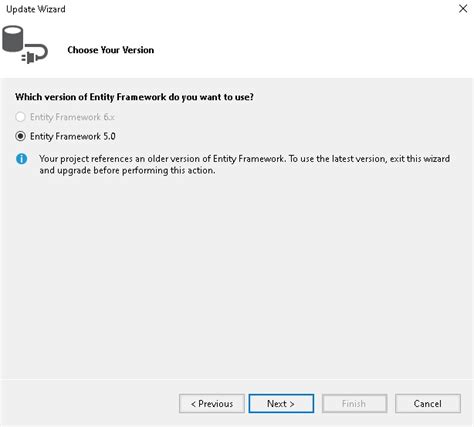This screenshot has height=427, width=474.
Task: Click the 'Choose Your Version' heading
Action: pos(111,50)
